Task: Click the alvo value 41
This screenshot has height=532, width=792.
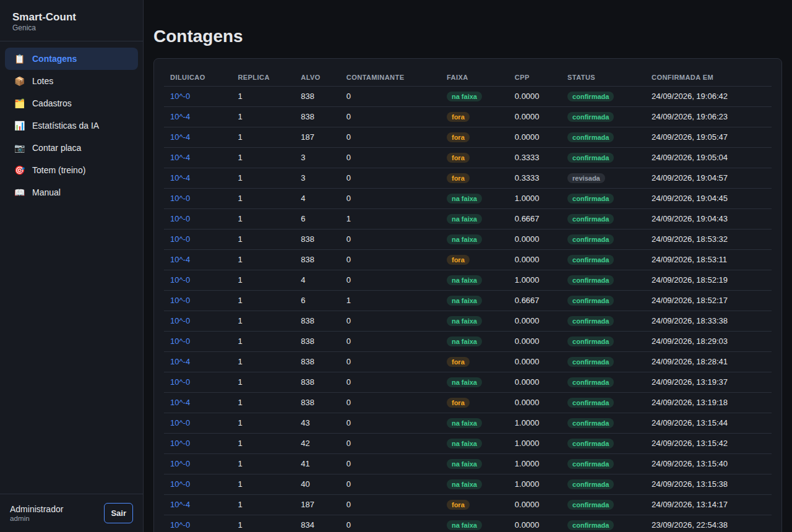Action: tap(306, 464)
